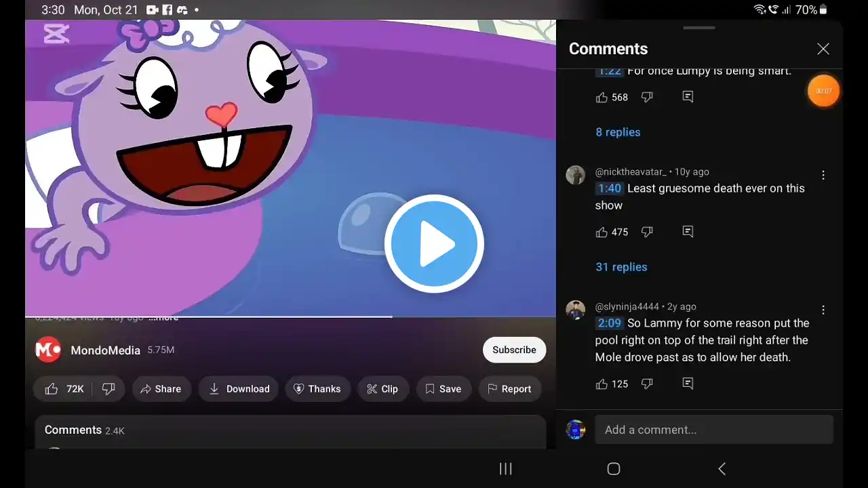Open the Thanks option

click(x=317, y=389)
